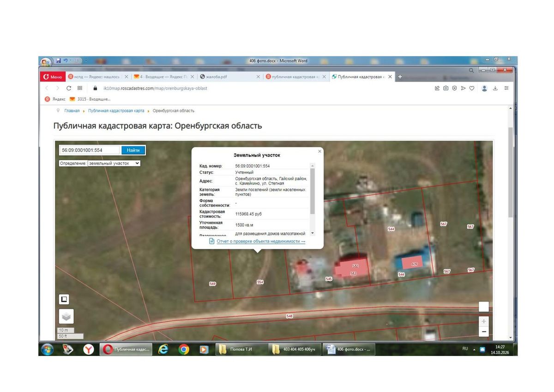
Task: Close the 'Земельный участок' info popup
Action: click(x=319, y=151)
